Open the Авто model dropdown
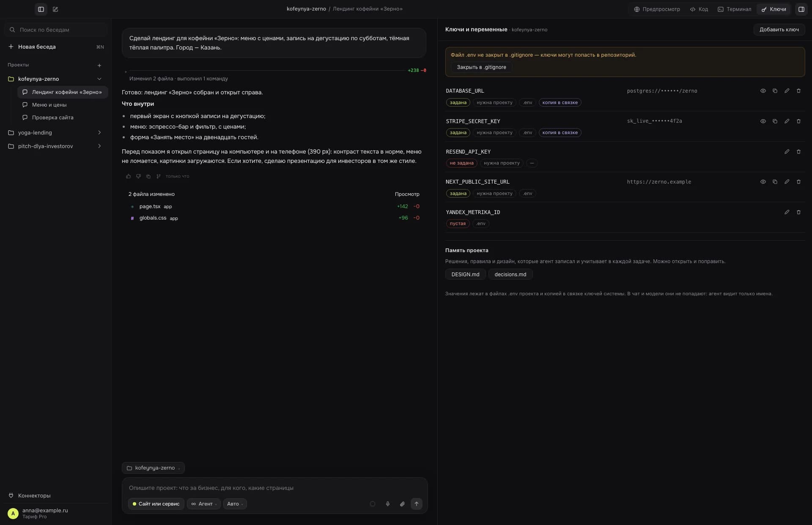Image resolution: width=812 pixels, height=525 pixels. point(235,504)
